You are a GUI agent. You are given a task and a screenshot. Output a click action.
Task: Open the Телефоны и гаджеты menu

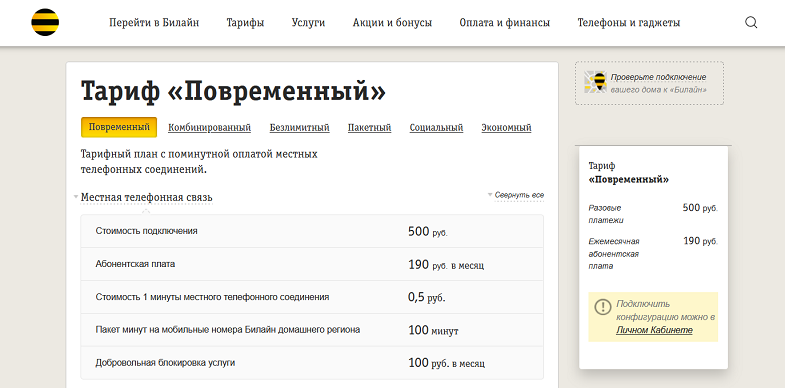pyautogui.click(x=629, y=23)
